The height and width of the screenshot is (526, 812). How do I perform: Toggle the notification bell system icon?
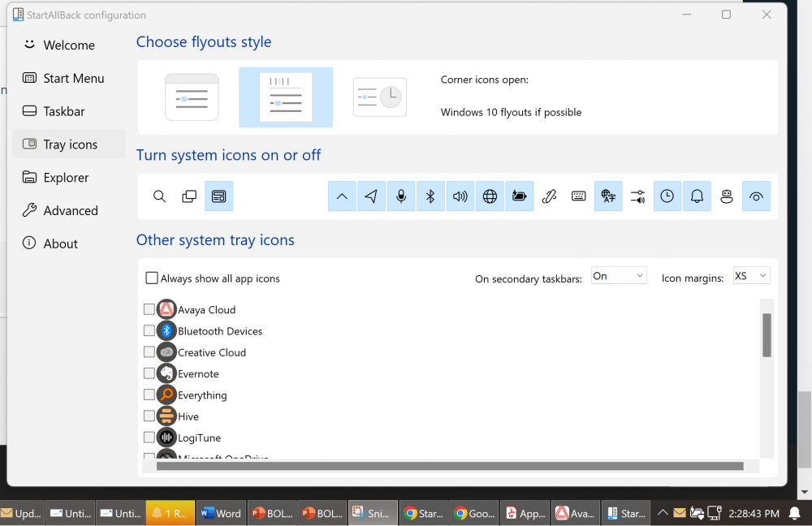click(x=697, y=196)
